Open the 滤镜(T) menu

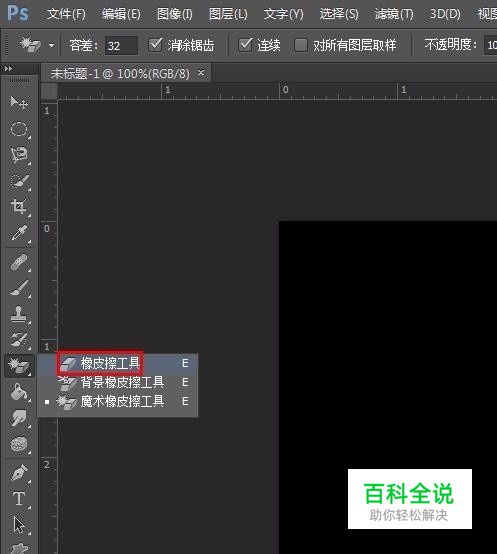click(394, 14)
